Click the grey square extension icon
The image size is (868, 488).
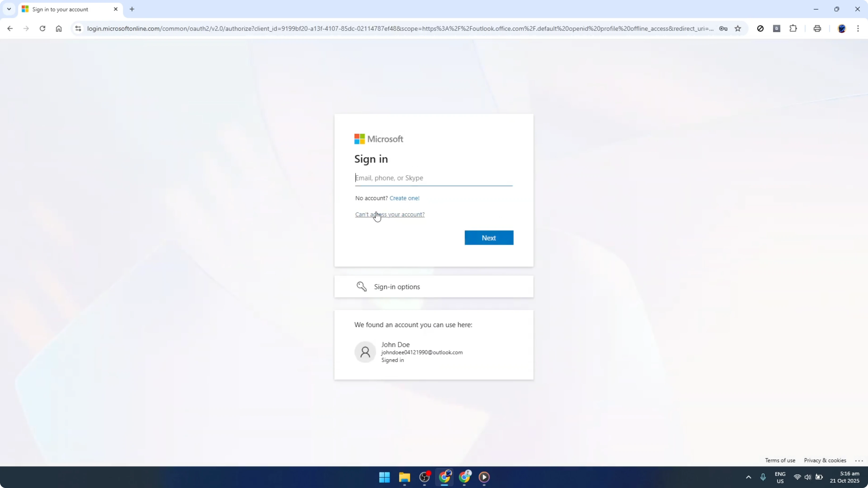pyautogui.click(x=777, y=29)
